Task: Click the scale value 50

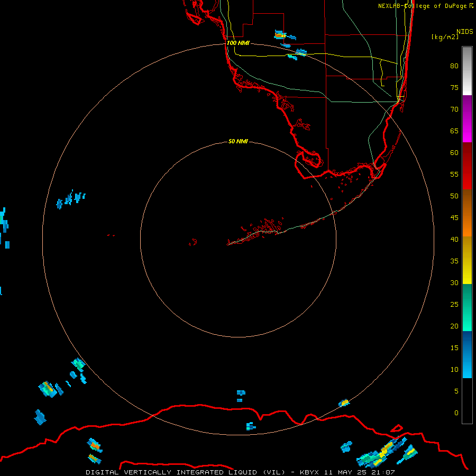Action: click(x=454, y=196)
